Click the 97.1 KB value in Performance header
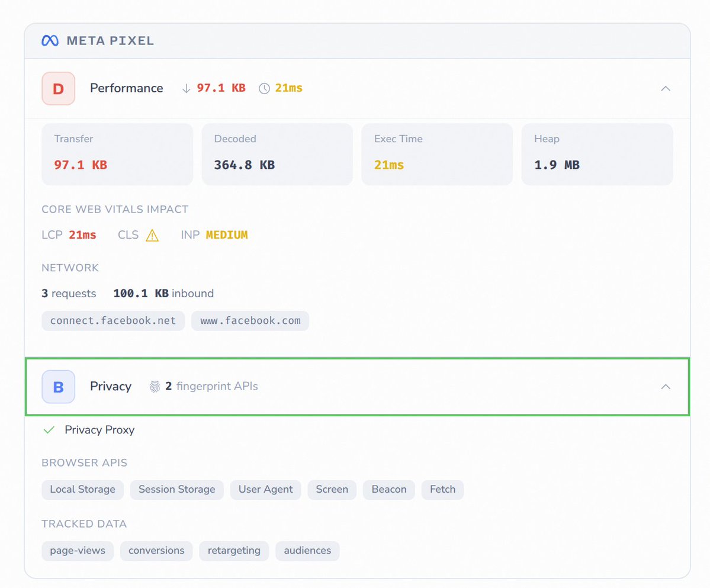710x588 pixels. (x=221, y=88)
